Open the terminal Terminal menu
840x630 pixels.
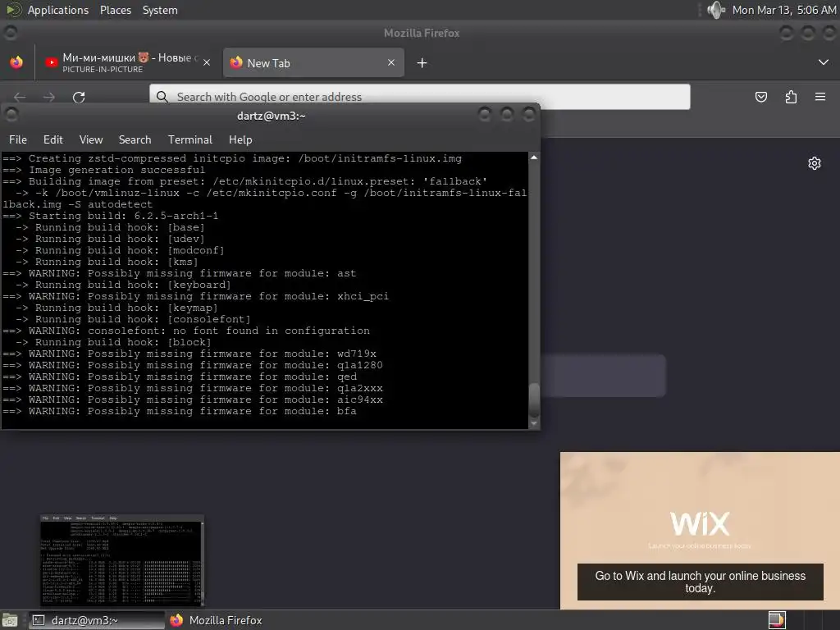190,139
